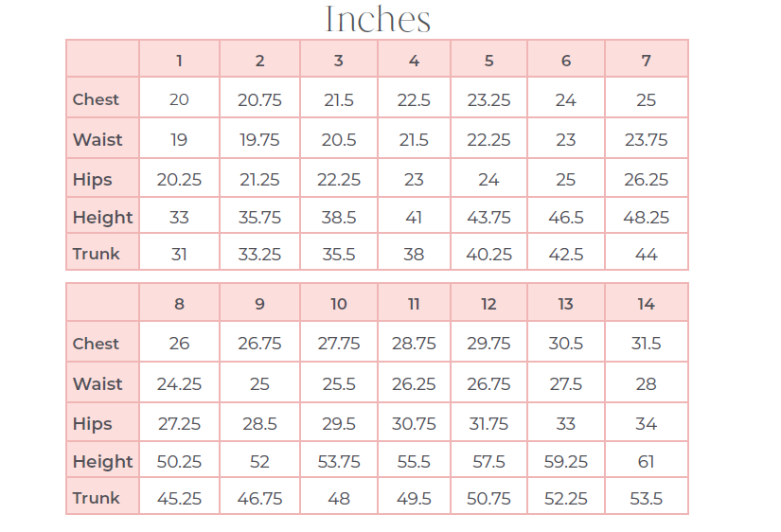Click waist value 23.75 for size 7
The width and height of the screenshot is (781, 532).
coord(646,140)
